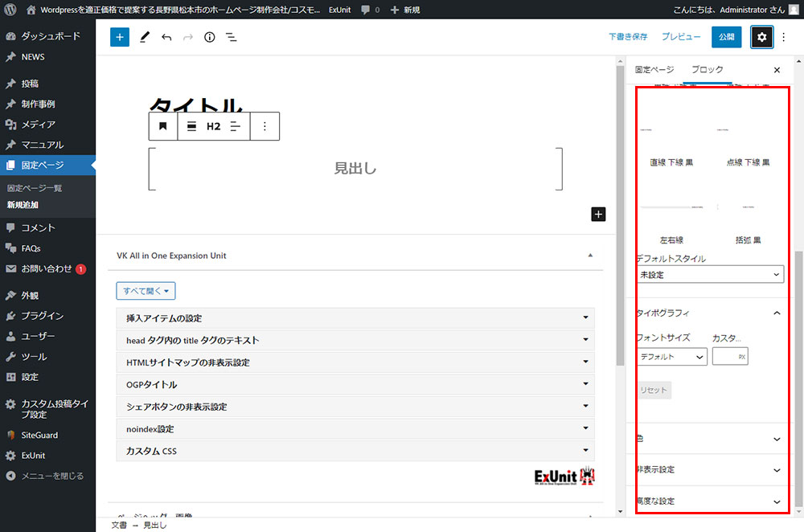
Task: Open the heading block three-dot options menu
Action: tap(265, 126)
